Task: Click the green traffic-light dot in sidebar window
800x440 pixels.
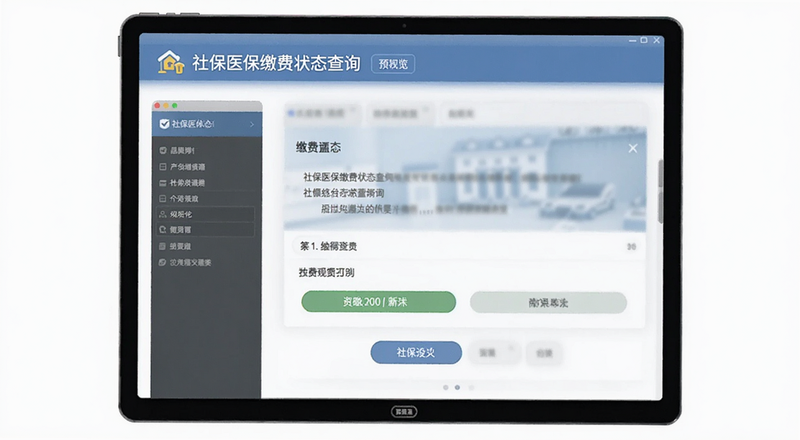Action: 174,106
